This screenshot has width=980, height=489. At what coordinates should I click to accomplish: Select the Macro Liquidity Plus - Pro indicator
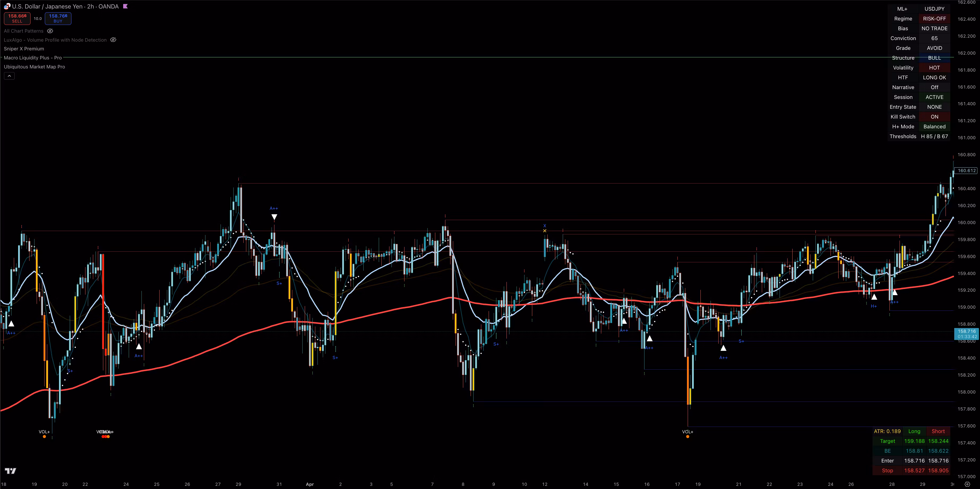tap(33, 58)
